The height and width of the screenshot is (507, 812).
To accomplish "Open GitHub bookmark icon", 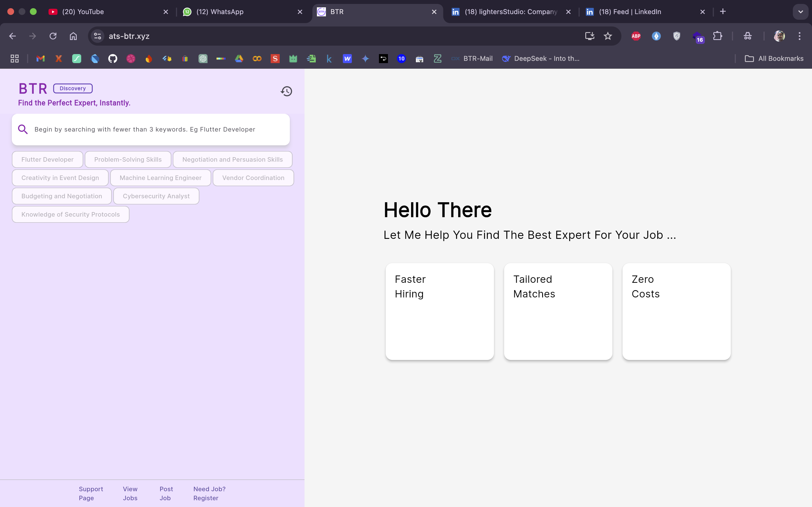I will [x=113, y=59].
